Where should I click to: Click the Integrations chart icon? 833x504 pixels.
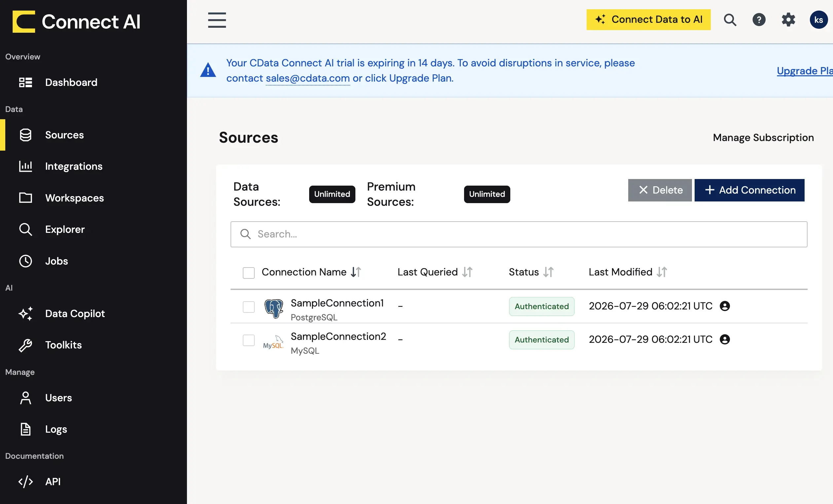pos(25,166)
